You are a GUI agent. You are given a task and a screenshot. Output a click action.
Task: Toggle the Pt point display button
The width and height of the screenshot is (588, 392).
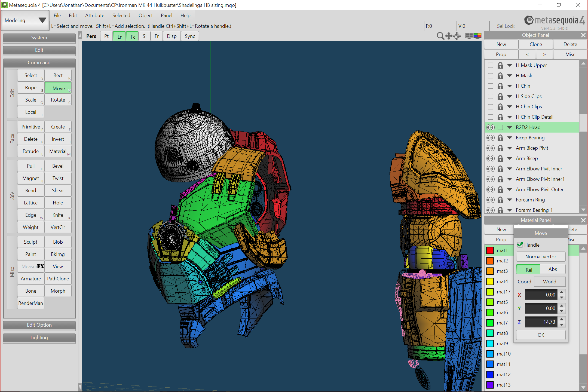[x=106, y=36]
